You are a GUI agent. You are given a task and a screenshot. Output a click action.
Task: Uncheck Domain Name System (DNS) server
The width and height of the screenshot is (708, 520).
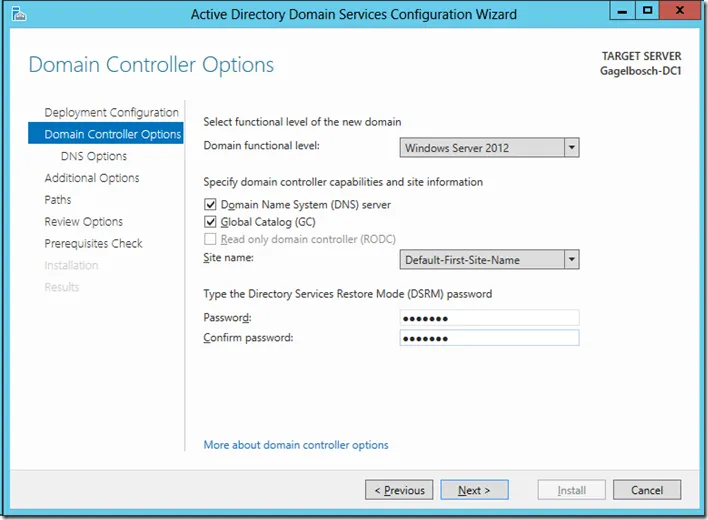[x=210, y=204]
